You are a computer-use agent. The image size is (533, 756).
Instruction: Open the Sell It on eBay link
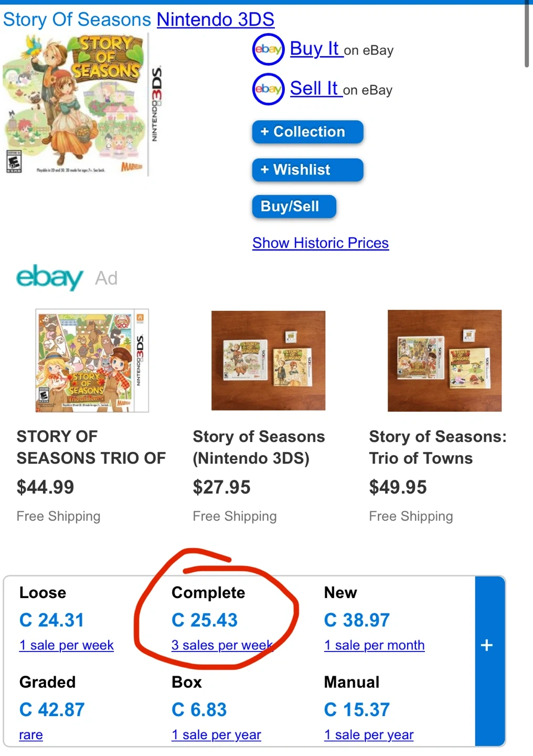314,89
